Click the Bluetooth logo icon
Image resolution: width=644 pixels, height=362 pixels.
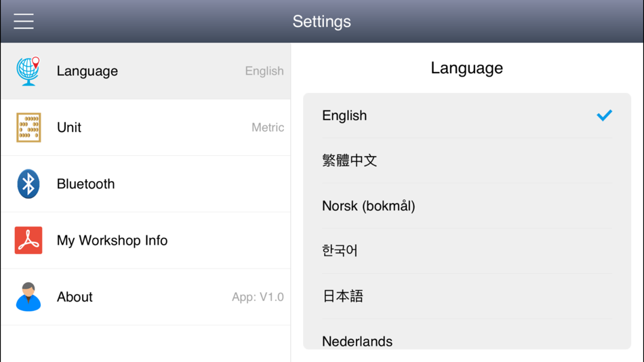[28, 184]
